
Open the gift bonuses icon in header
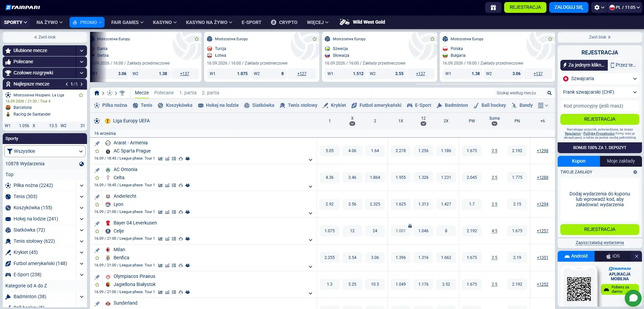tap(493, 7)
